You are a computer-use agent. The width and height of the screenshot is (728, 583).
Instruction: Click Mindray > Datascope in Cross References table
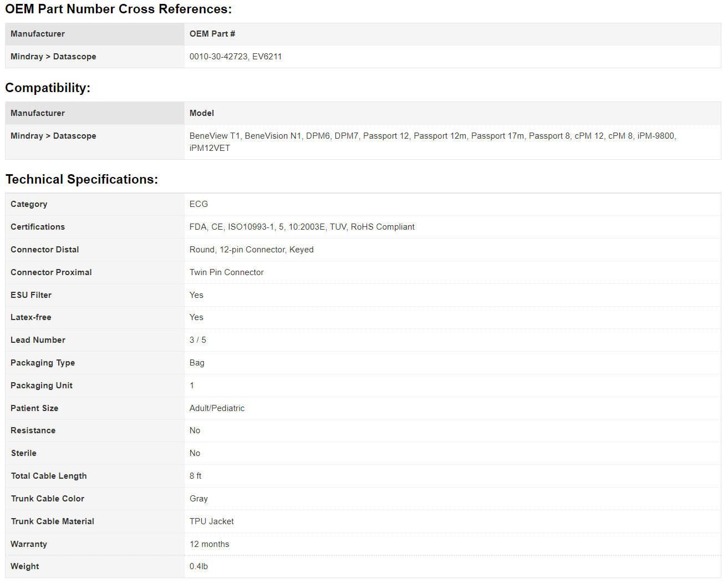coord(53,57)
